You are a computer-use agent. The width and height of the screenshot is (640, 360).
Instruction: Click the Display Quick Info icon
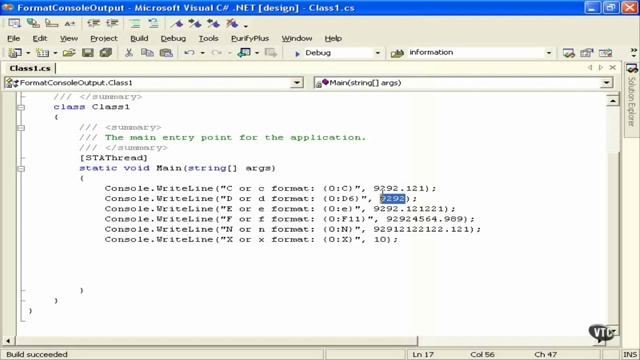click(x=51, y=24)
